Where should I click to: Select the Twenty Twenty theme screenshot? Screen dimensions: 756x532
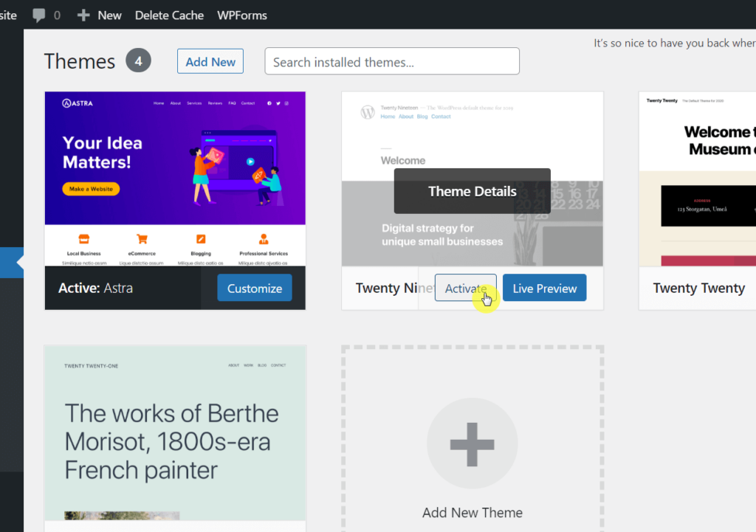[x=697, y=179]
